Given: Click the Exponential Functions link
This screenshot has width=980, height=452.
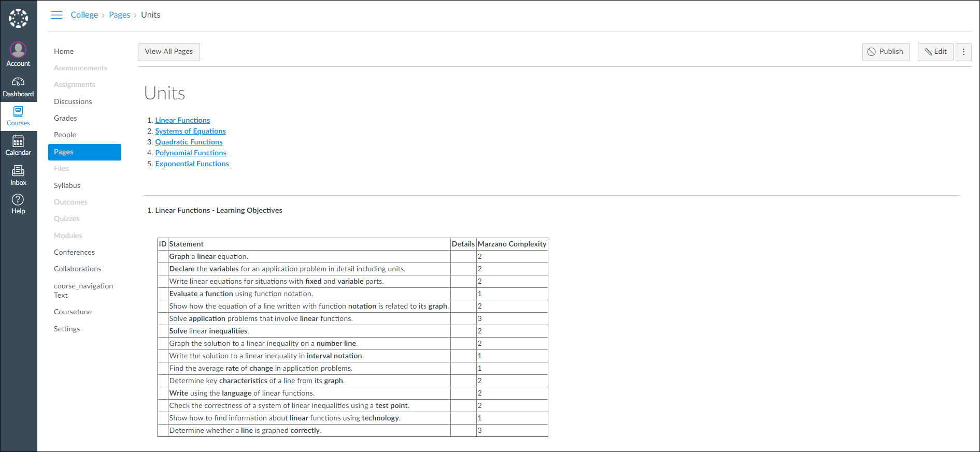Looking at the screenshot, I should pos(192,164).
